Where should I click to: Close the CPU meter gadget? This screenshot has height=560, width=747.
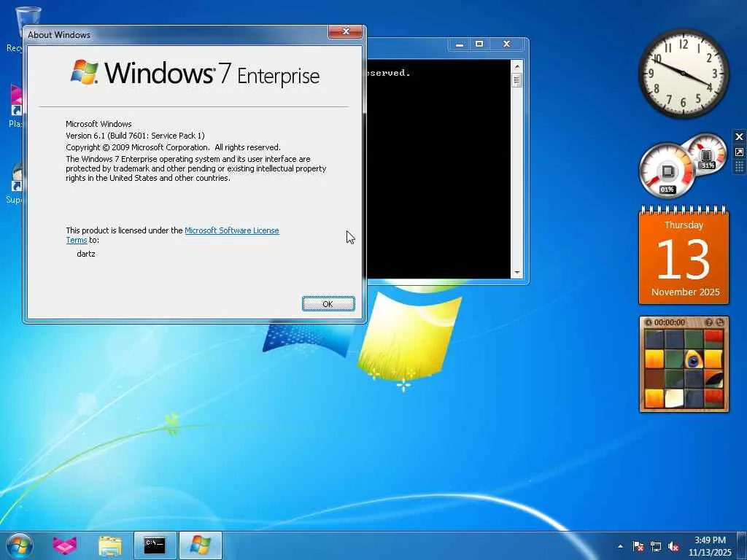pyautogui.click(x=739, y=136)
